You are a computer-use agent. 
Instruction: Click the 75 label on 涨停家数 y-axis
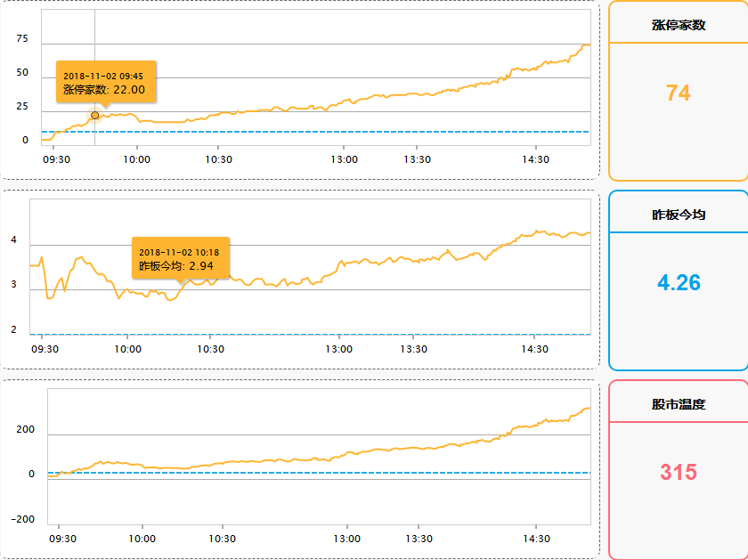pos(22,38)
